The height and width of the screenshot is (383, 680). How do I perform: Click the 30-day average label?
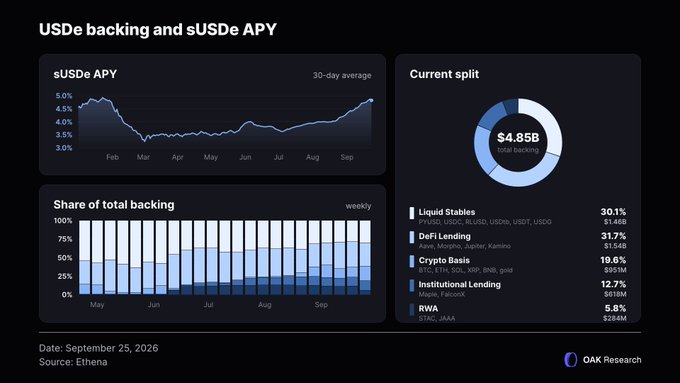[x=342, y=75]
